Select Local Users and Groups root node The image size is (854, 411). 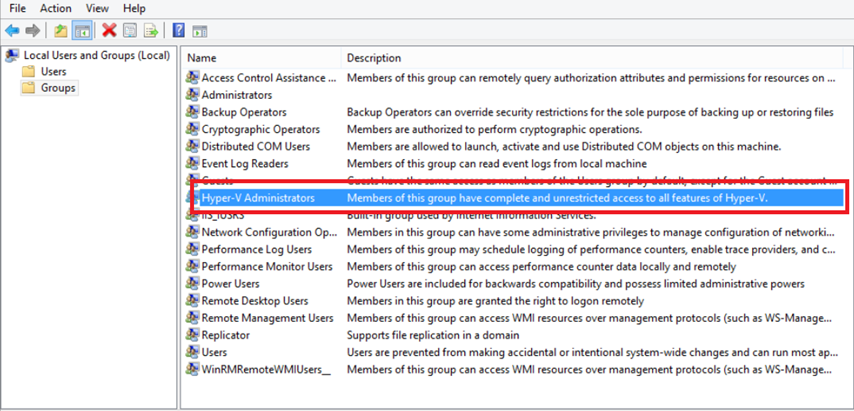click(x=96, y=55)
